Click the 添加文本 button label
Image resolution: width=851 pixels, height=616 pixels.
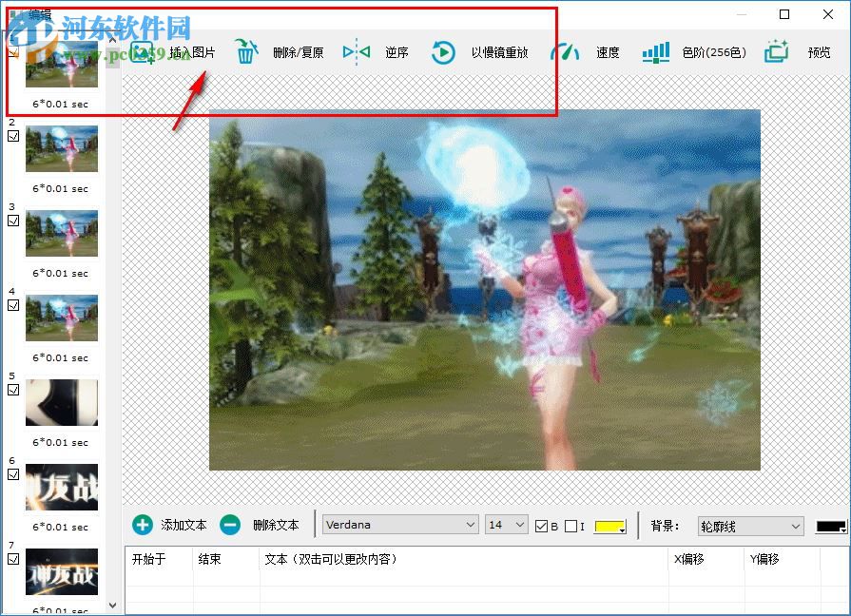click(x=183, y=524)
